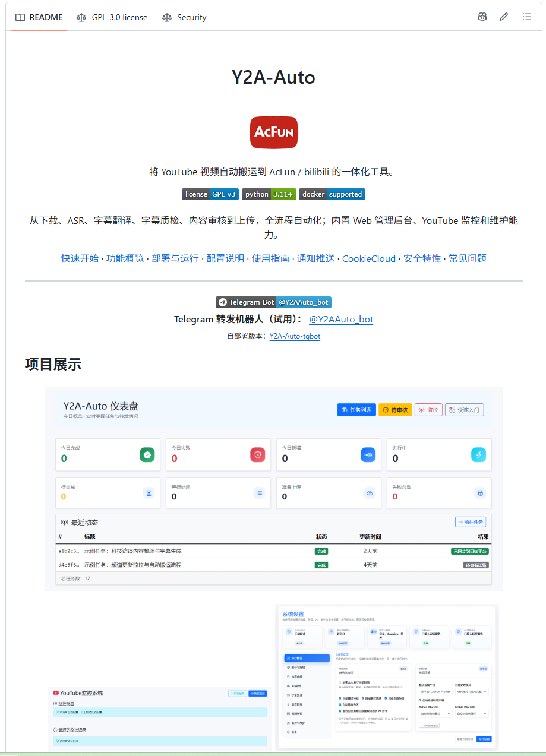Click the YouTube监控系统 screenshot heading

tap(78, 693)
